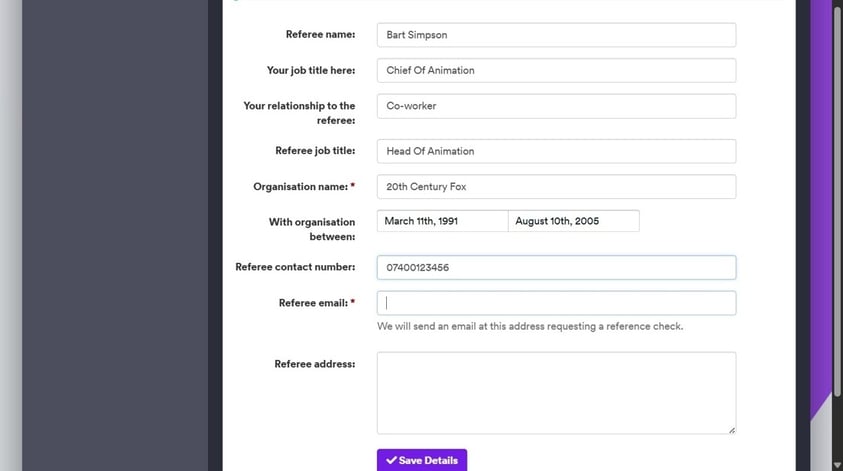Focus the Referee name field

pos(556,35)
